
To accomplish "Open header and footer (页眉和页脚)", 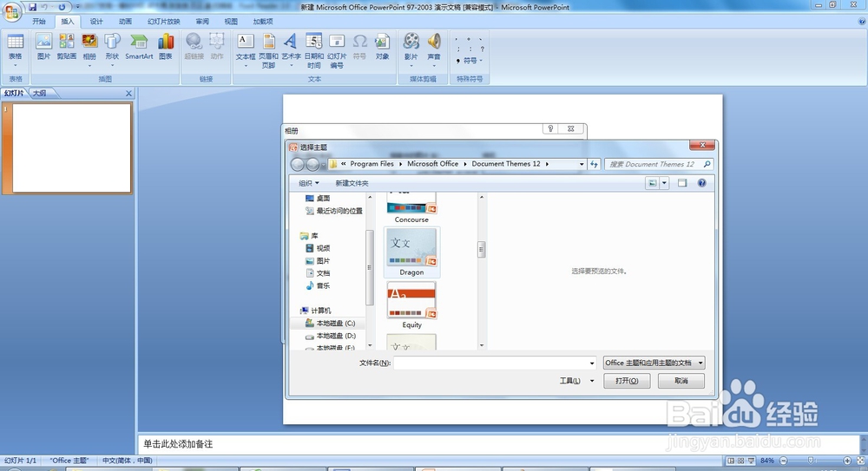I will point(268,51).
